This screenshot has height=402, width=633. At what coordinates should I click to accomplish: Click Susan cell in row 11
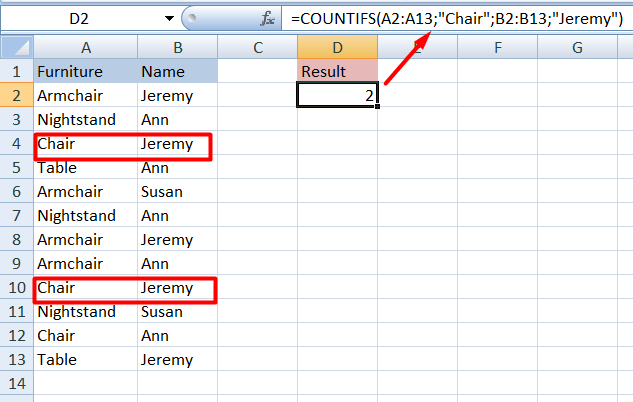coord(178,312)
